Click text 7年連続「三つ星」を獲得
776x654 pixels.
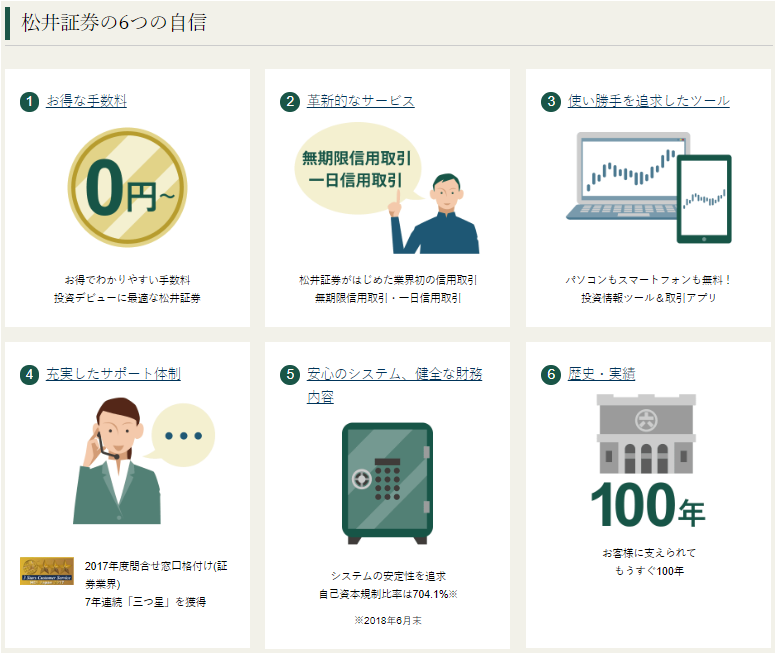coord(146,602)
